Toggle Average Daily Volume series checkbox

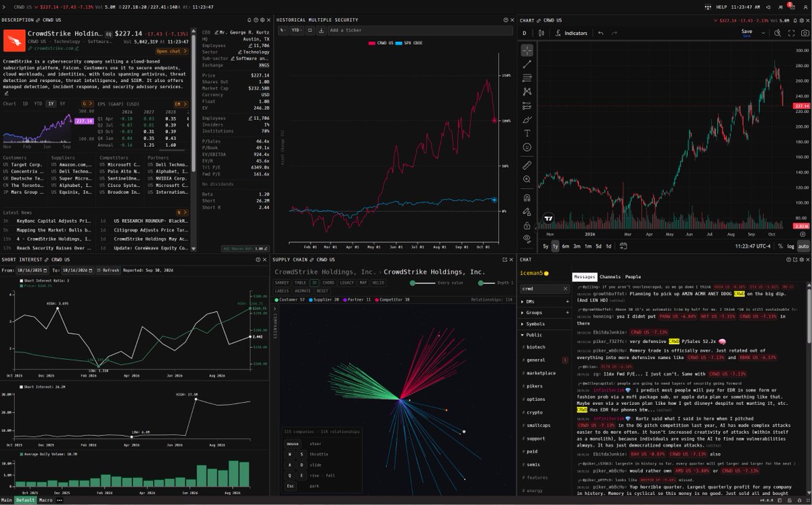click(x=22, y=454)
